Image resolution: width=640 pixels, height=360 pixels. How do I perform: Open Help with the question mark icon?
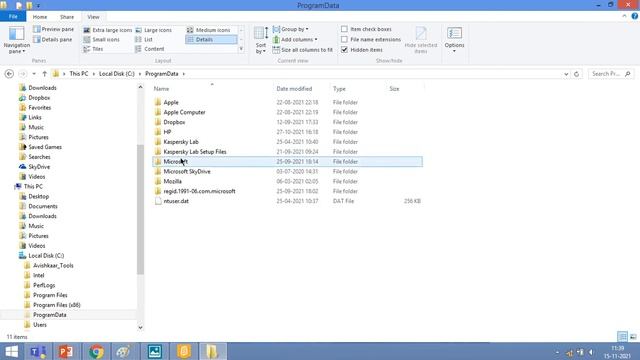pos(635,16)
